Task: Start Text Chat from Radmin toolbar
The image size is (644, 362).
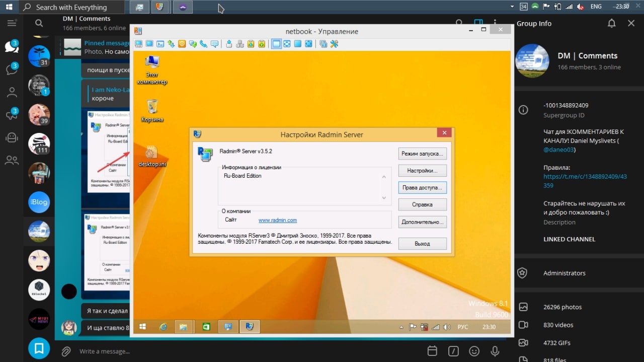Action: [193, 44]
